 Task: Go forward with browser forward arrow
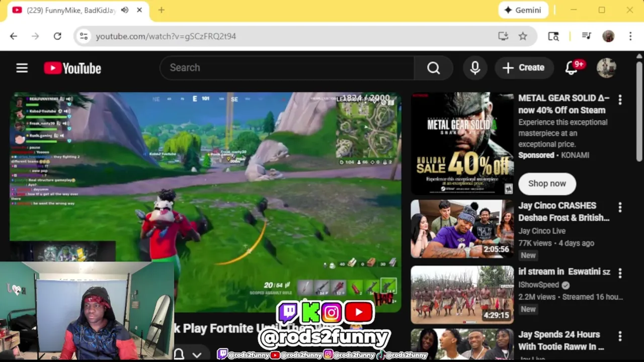point(35,36)
